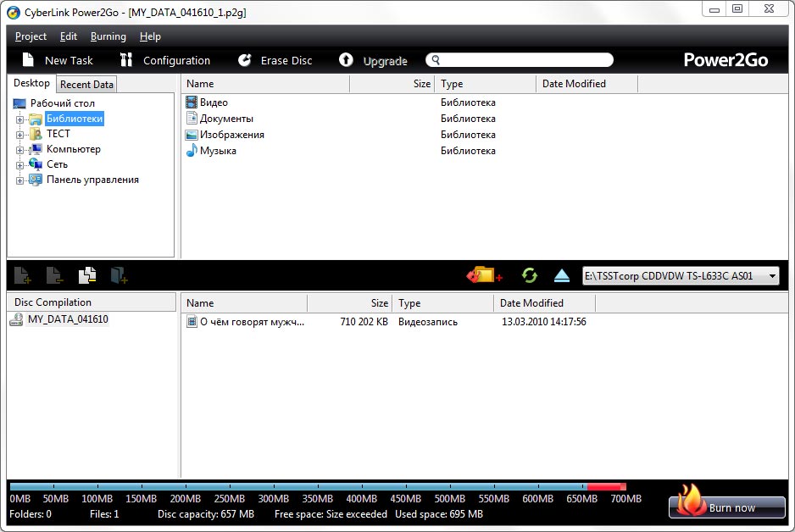This screenshot has height=532, width=795.
Task: Click the search magnifier icon
Action: pyautogui.click(x=436, y=60)
